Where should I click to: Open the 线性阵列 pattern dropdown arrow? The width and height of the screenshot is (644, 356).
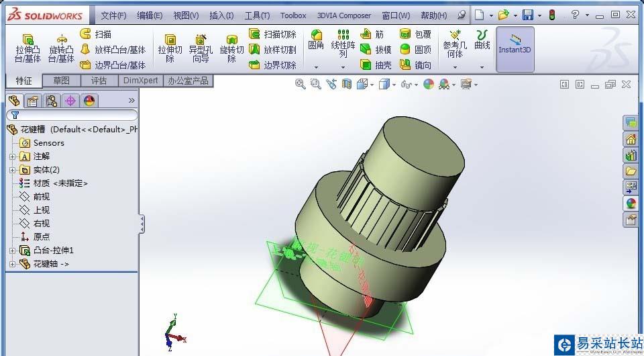[343, 67]
